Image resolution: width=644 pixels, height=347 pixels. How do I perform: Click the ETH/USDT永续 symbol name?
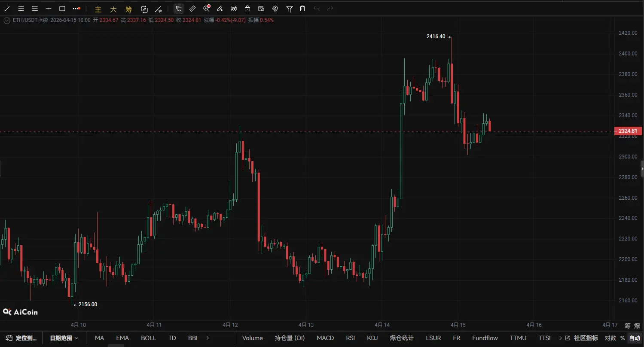pyautogui.click(x=30, y=20)
